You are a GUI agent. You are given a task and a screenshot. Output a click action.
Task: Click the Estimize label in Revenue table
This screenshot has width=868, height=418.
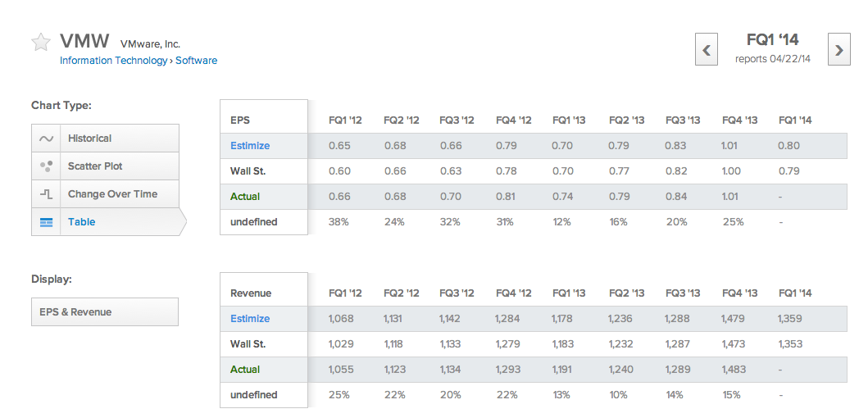250,318
